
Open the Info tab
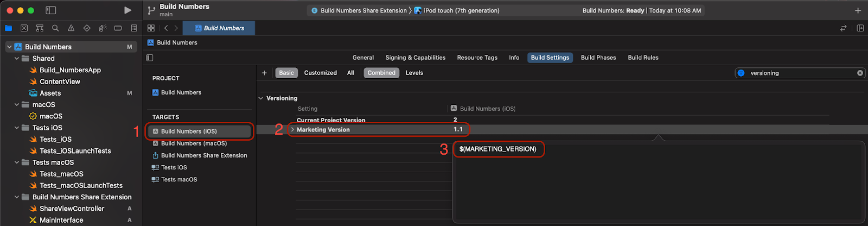click(x=514, y=58)
